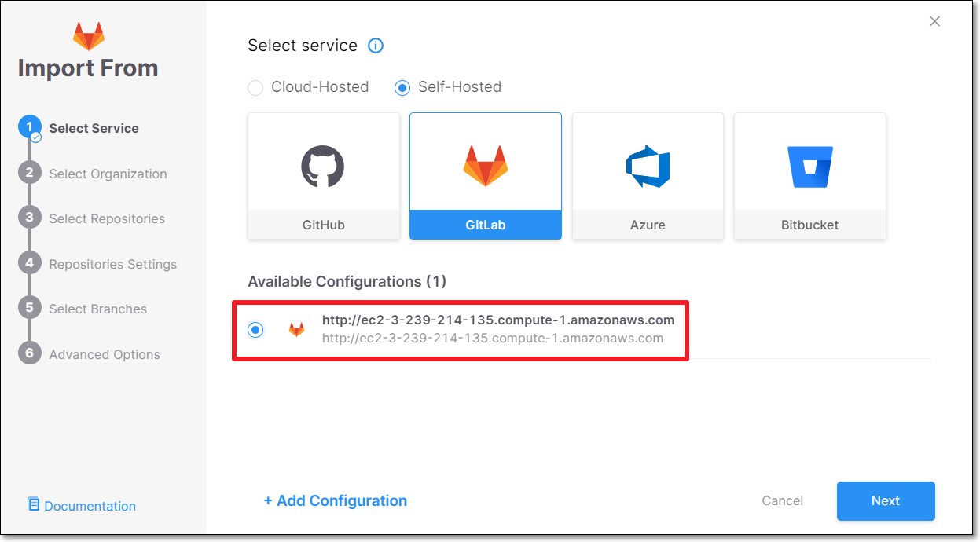Open step 3 Select Repositories
Viewport: 980px width, 542px height.
pyautogui.click(x=107, y=218)
